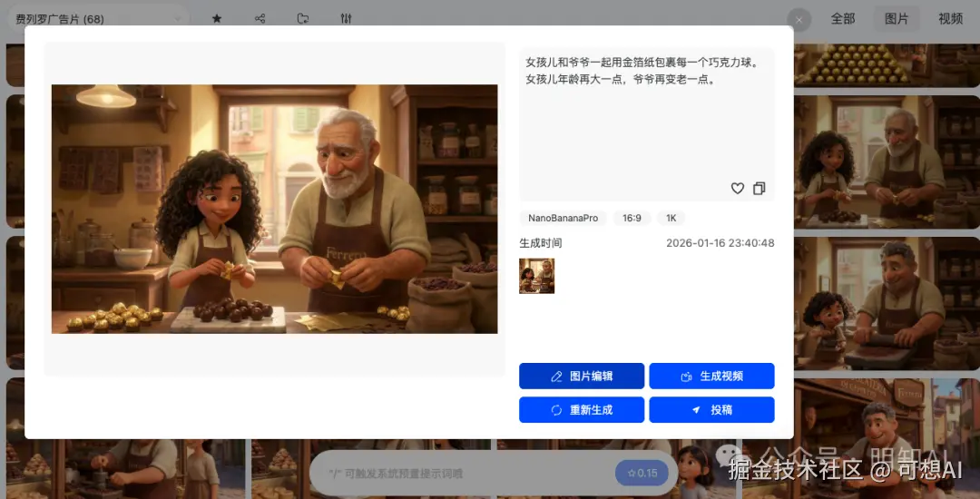Image resolution: width=980 pixels, height=499 pixels.
Task: Click the folder icon in top toolbar
Action: coord(303,19)
